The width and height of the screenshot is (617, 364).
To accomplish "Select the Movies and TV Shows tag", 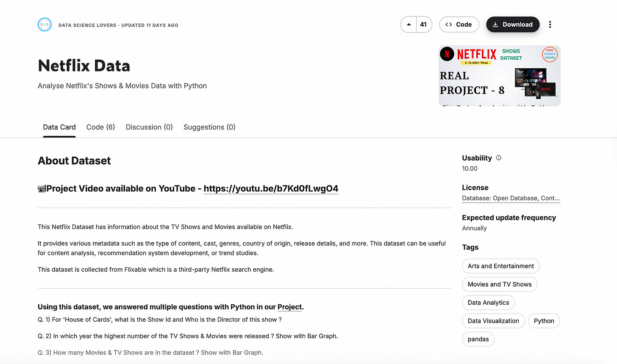I will click(500, 284).
